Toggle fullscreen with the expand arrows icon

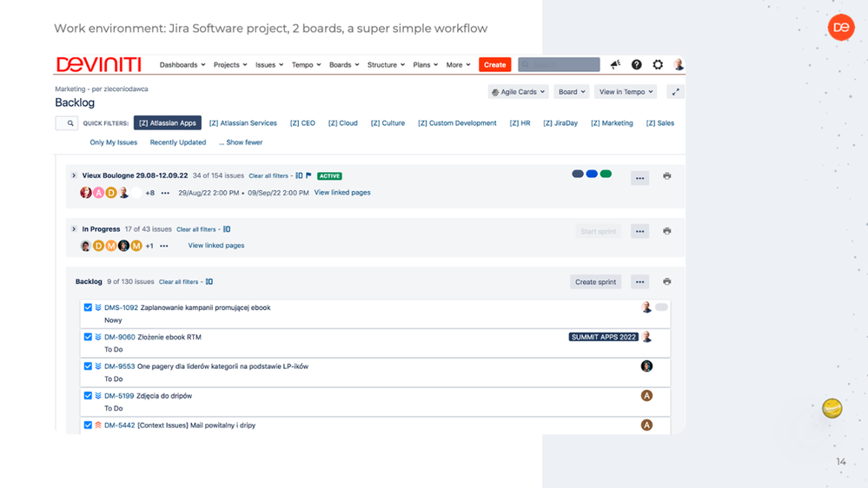click(675, 92)
